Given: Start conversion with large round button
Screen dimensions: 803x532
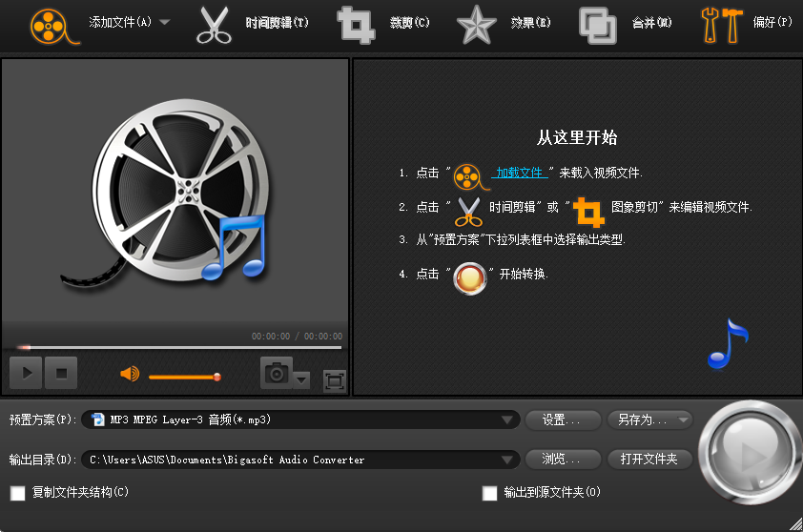Looking at the screenshot, I should point(751,453).
